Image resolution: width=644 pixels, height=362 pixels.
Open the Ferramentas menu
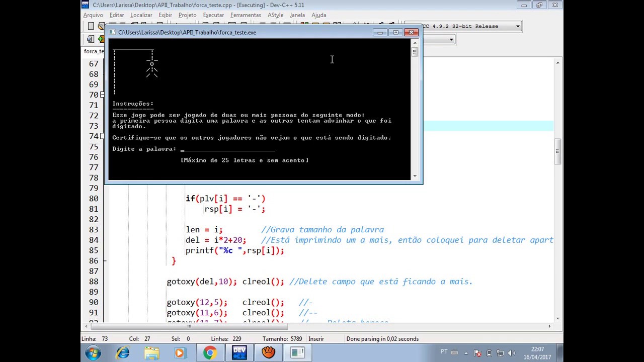coord(246,15)
